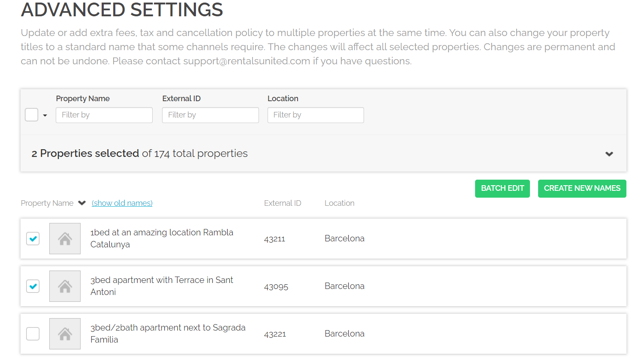Uncheck the Sant Antoni apartment checkbox
This screenshot has width=644, height=361.
33,286
